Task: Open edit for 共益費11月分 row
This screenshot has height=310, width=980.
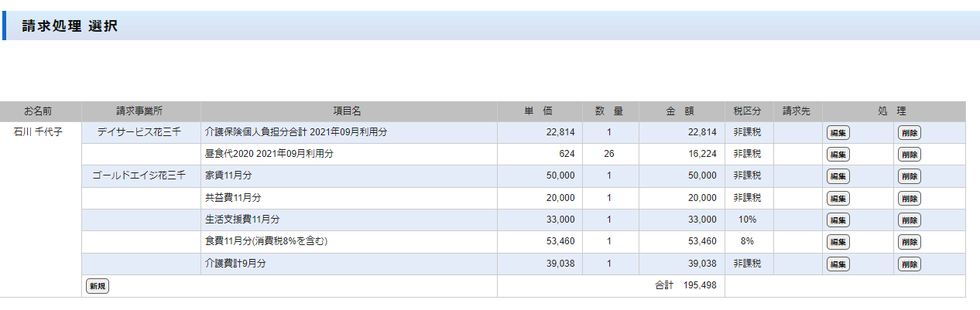Action: 838,199
